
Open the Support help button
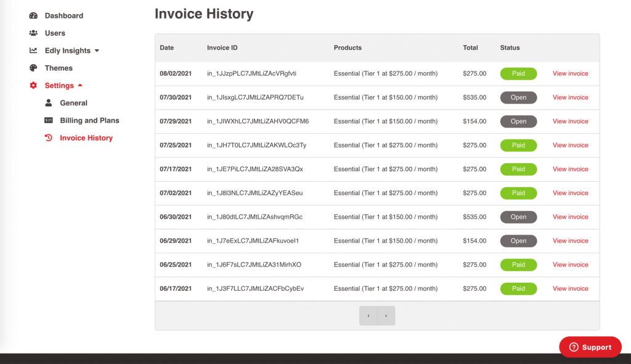tap(590, 347)
